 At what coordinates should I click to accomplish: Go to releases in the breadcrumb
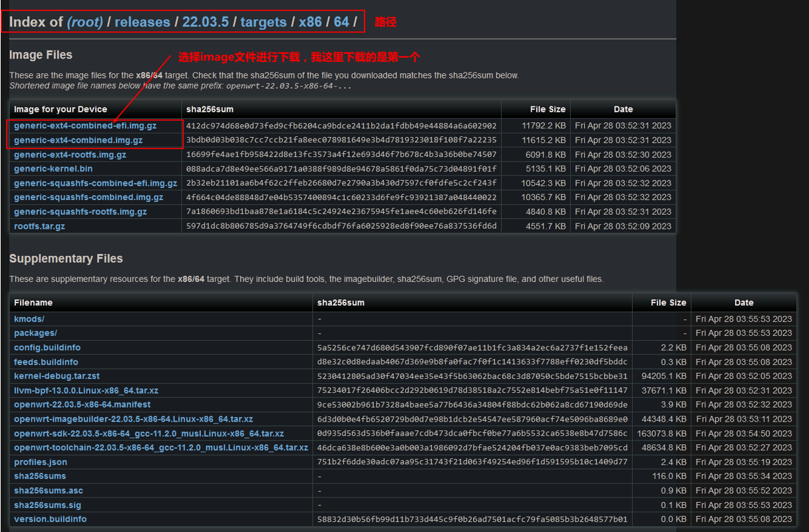point(142,22)
